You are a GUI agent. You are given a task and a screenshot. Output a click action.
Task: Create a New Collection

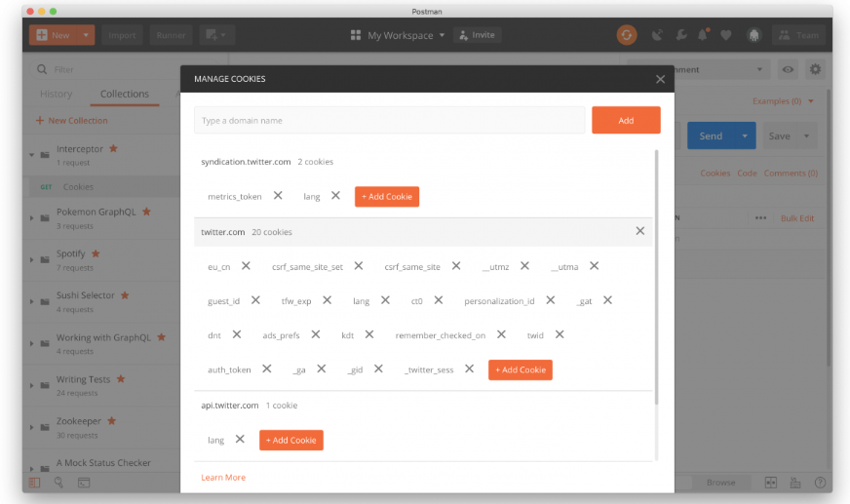pos(71,120)
